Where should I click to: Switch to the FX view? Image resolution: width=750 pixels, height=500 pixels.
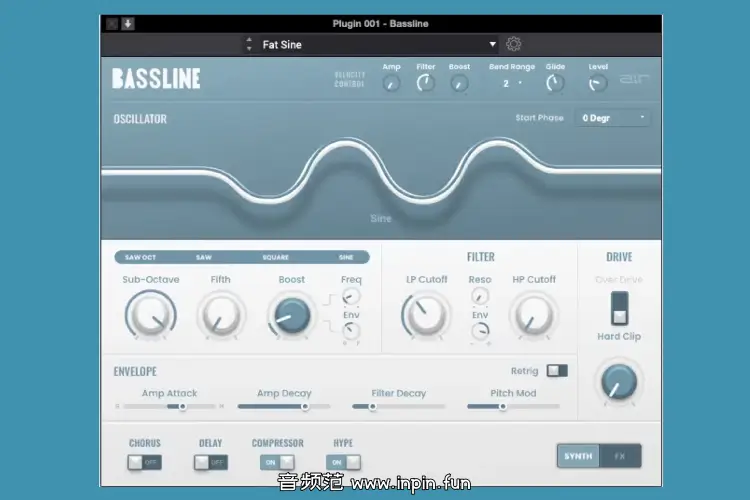(620, 456)
